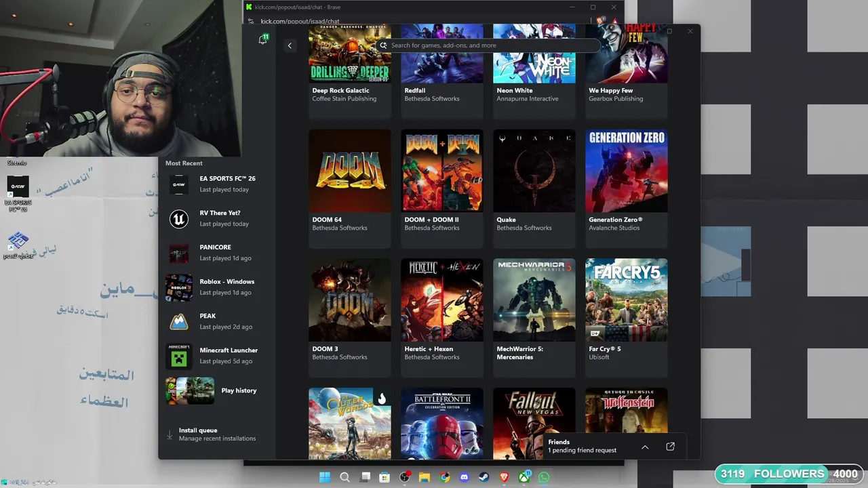Open Minecraft Launcher creeper icon

point(179,356)
